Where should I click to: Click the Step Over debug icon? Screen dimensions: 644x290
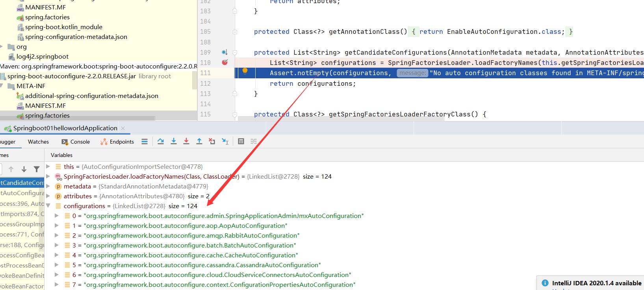[x=161, y=142]
